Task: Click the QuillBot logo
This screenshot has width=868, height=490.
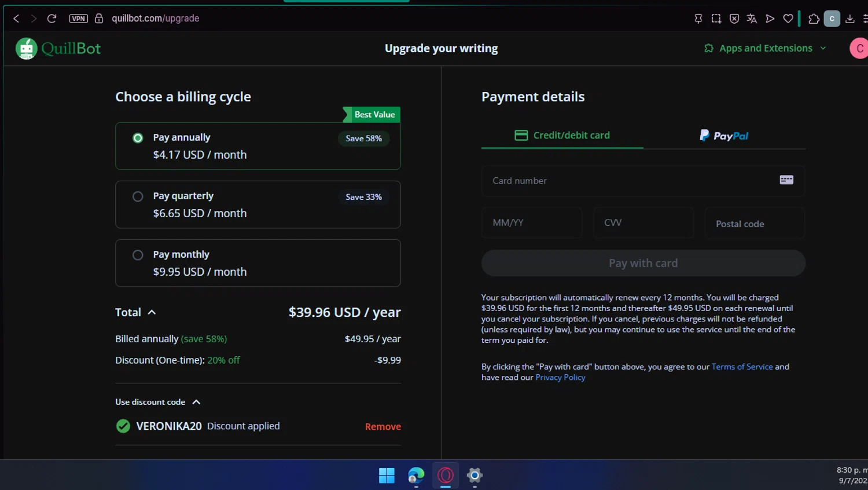Action: [58, 49]
